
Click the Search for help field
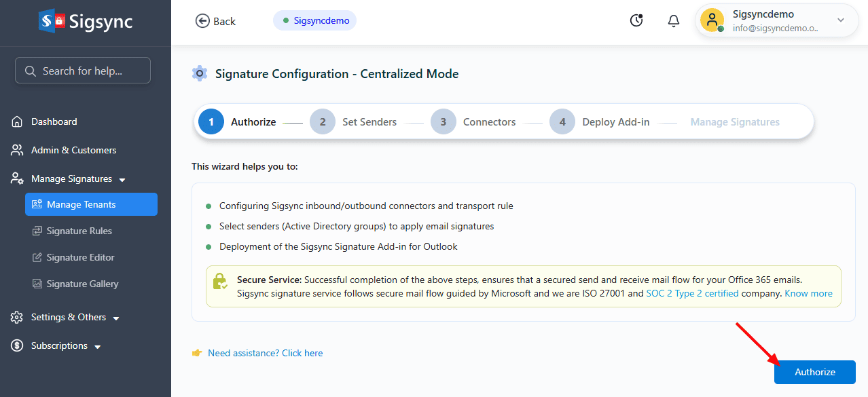[x=83, y=71]
